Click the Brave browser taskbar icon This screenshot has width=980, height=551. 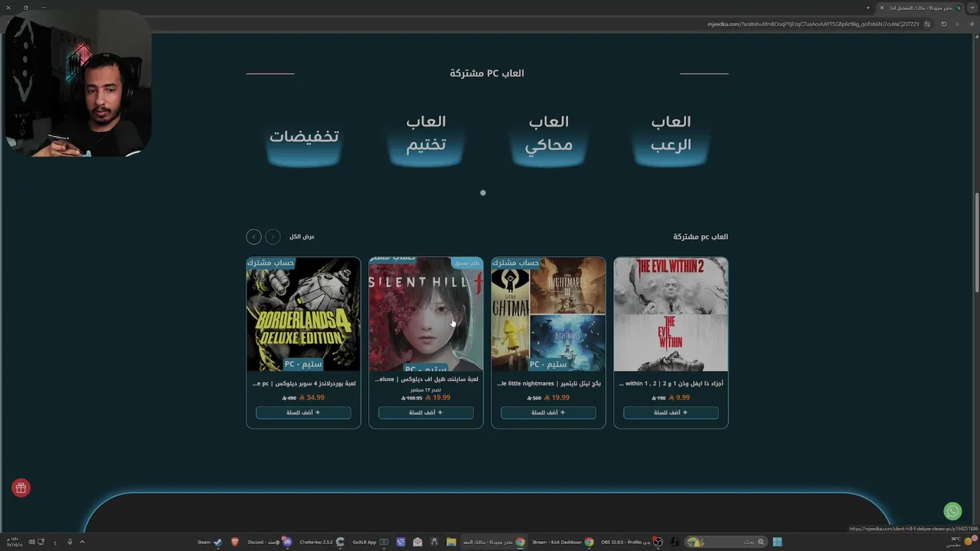235,542
